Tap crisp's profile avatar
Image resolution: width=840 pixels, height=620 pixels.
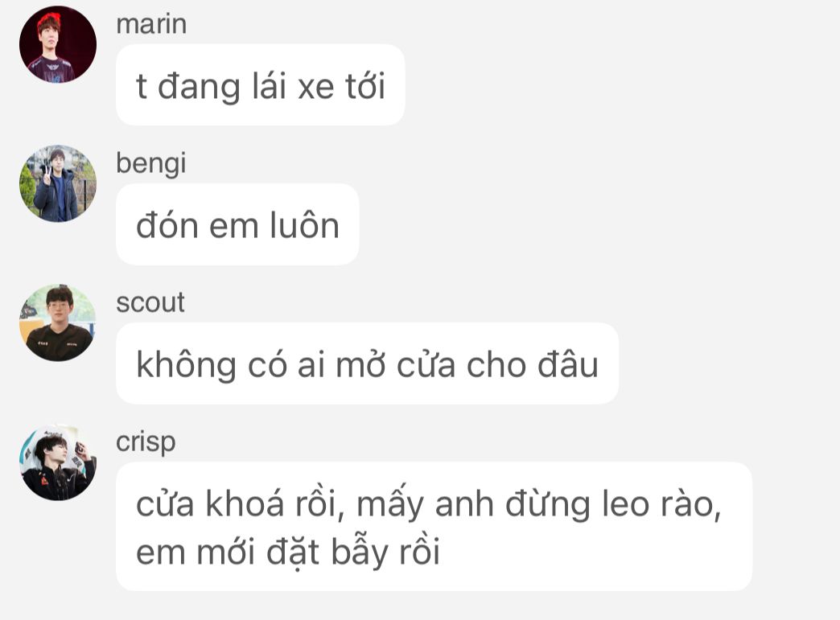[x=58, y=462]
